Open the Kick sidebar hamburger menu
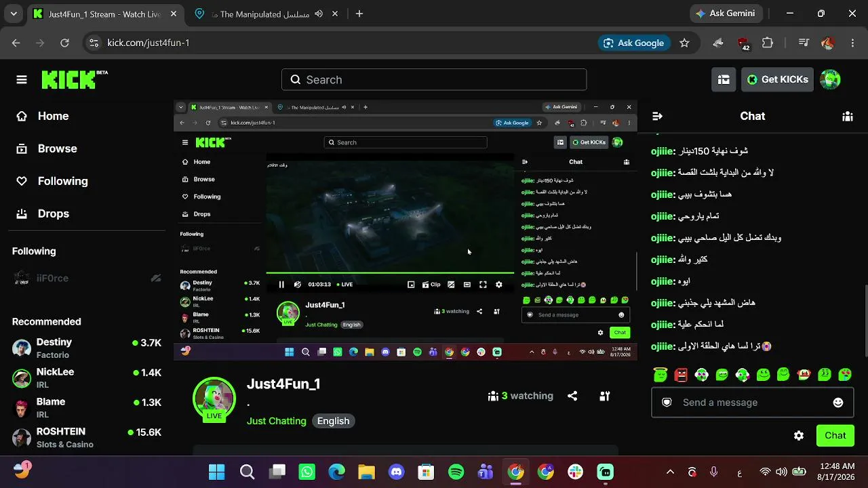868x488 pixels. tap(22, 80)
